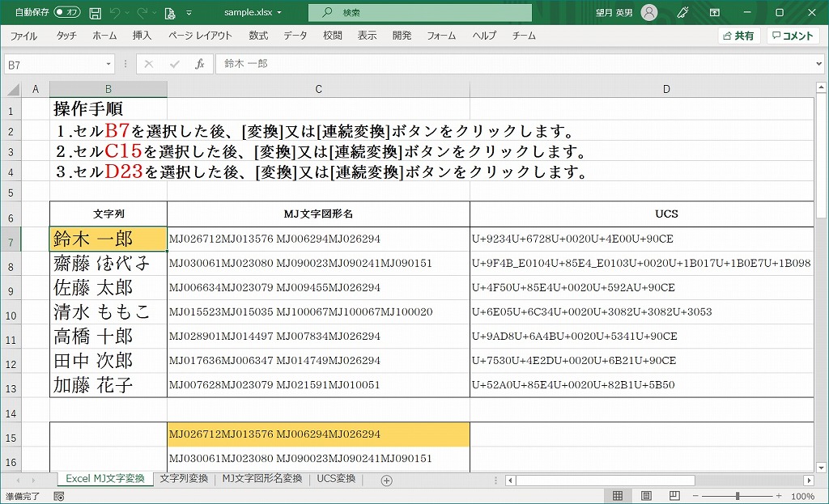Select the MJ文字図形名 header cell
This screenshot has width=829, height=504.
coord(318,214)
